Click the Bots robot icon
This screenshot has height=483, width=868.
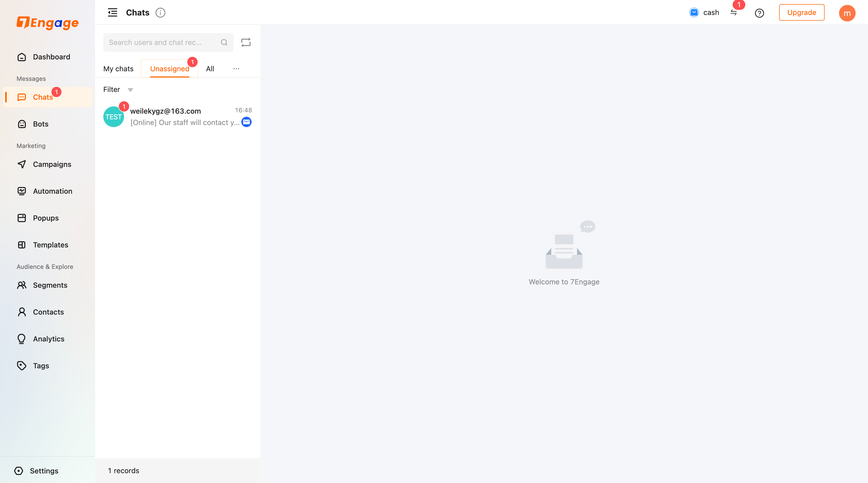click(x=21, y=124)
